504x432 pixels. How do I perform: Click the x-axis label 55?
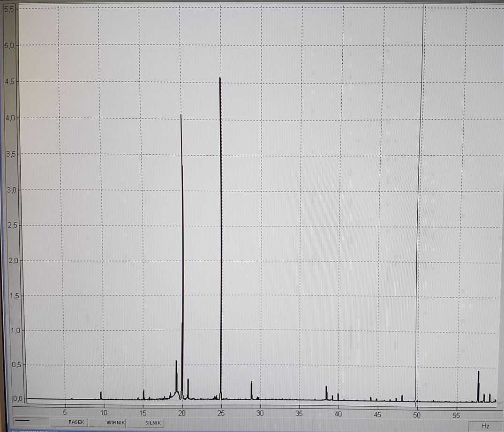[x=456, y=415]
